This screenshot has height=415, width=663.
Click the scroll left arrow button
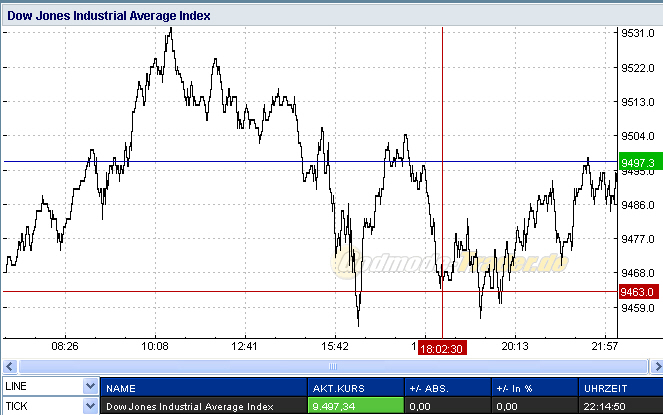pos(10,366)
